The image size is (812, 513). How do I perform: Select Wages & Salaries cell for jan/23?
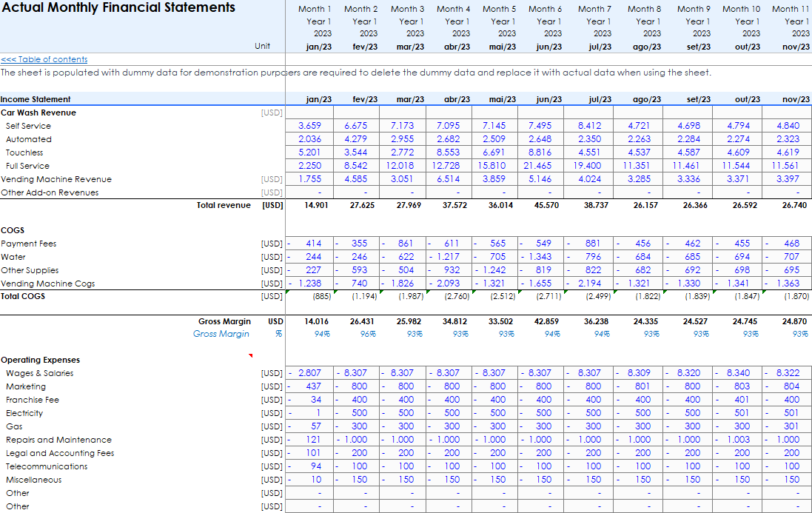pyautogui.click(x=310, y=373)
